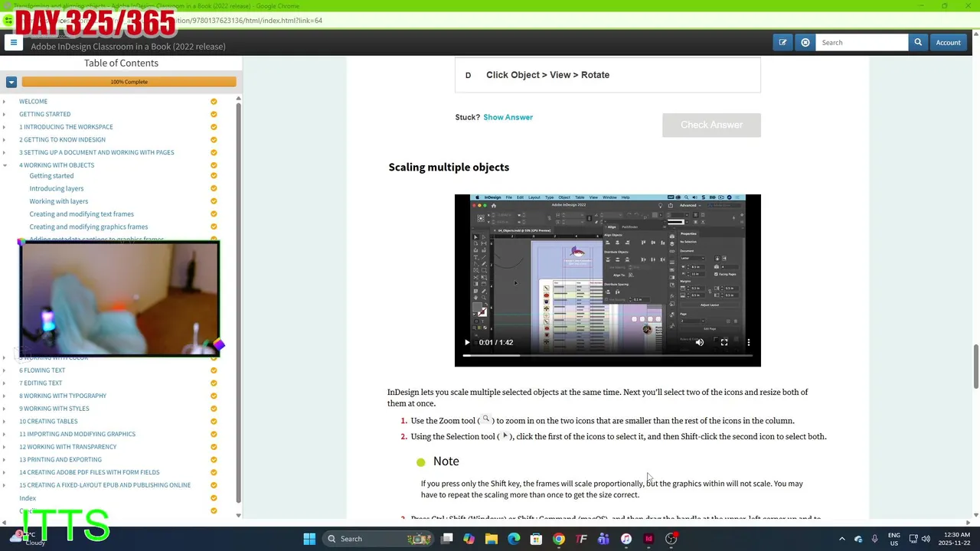Go to 9 Working with Styles chapter

coord(54,409)
